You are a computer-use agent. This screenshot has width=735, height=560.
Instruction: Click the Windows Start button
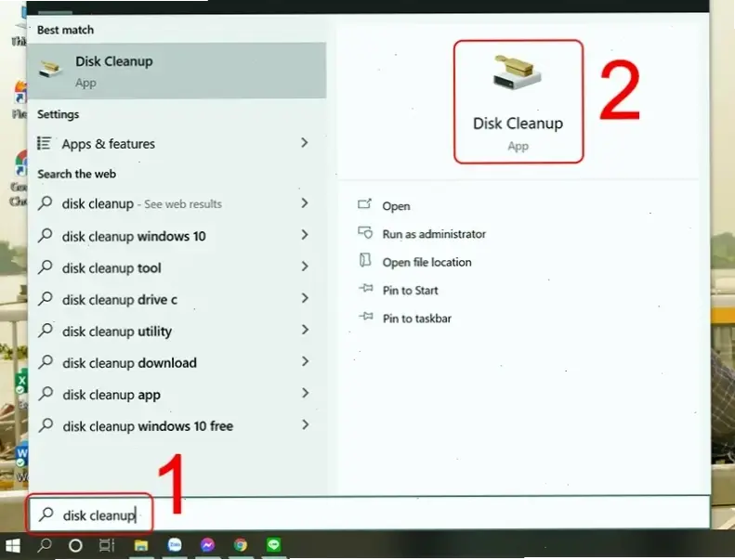[x=14, y=546]
